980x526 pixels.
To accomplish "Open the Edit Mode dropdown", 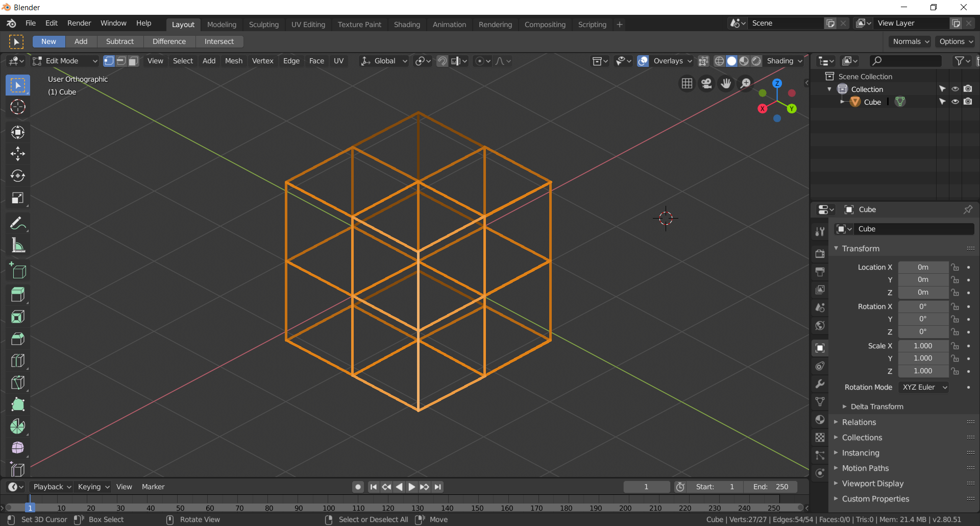I will [65, 61].
